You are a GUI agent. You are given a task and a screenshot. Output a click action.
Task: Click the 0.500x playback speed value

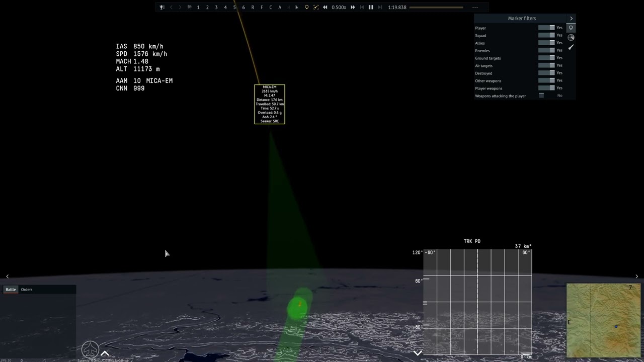pyautogui.click(x=339, y=7)
